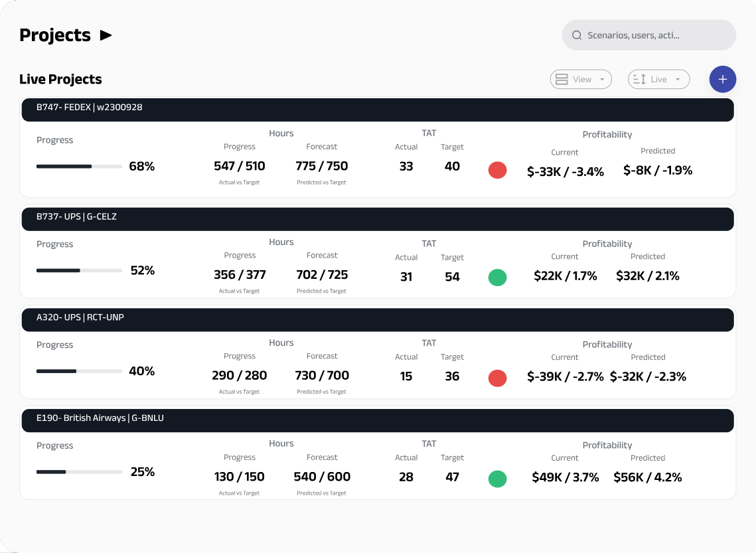Click green status dot for B737 UPS
This screenshot has width=756, height=553.
pos(497,277)
